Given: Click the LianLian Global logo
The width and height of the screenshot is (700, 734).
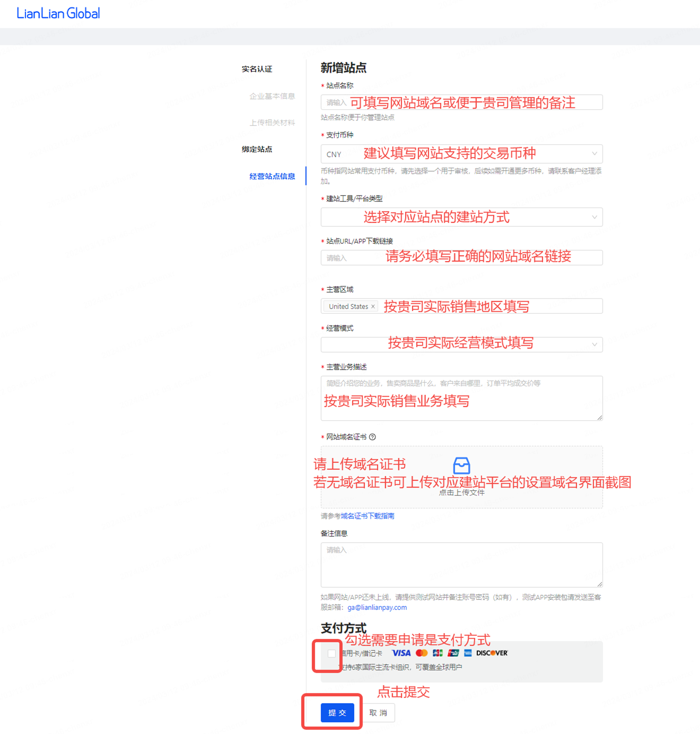Looking at the screenshot, I should pyautogui.click(x=58, y=14).
